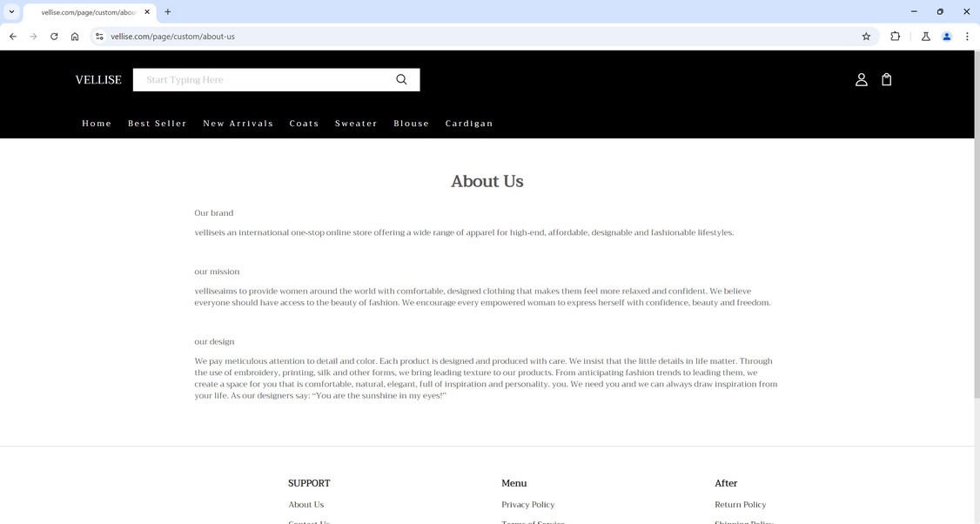Go back with browser back arrow
This screenshot has width=980, height=524.
pos(12,37)
